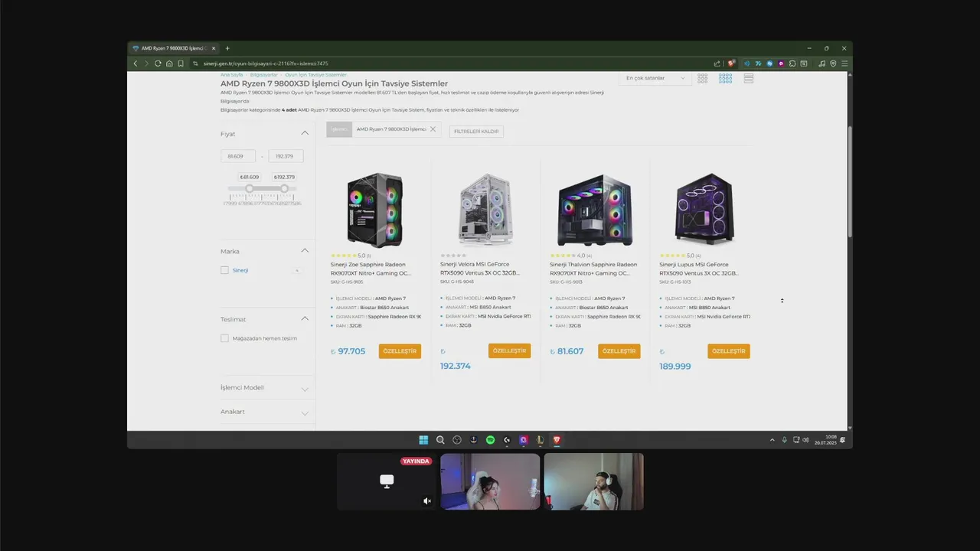Open volume control in system tray
This screenshot has height=551, width=980.
[805, 440]
